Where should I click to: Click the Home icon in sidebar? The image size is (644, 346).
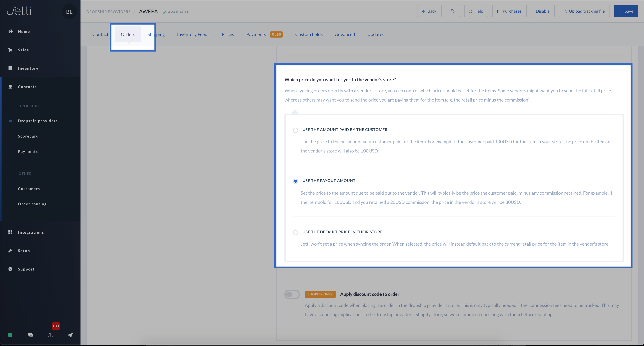tap(11, 31)
